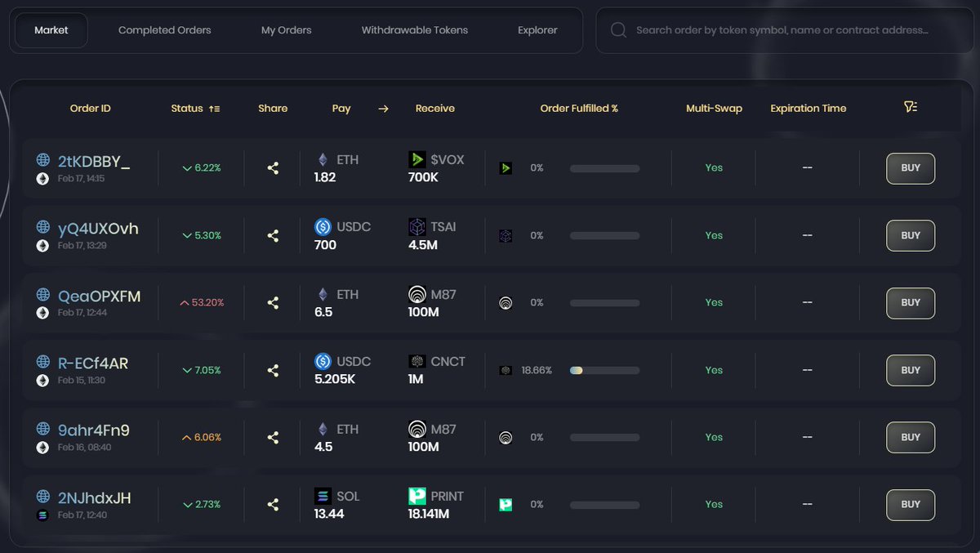Image resolution: width=980 pixels, height=553 pixels.
Task: Share order 9ahr4Fn9
Action: click(x=273, y=437)
